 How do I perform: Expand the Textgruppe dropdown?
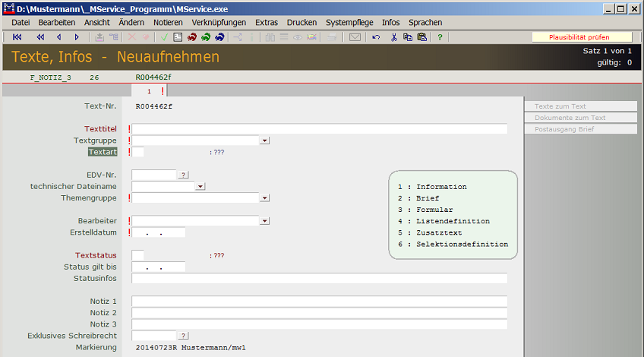click(x=265, y=141)
